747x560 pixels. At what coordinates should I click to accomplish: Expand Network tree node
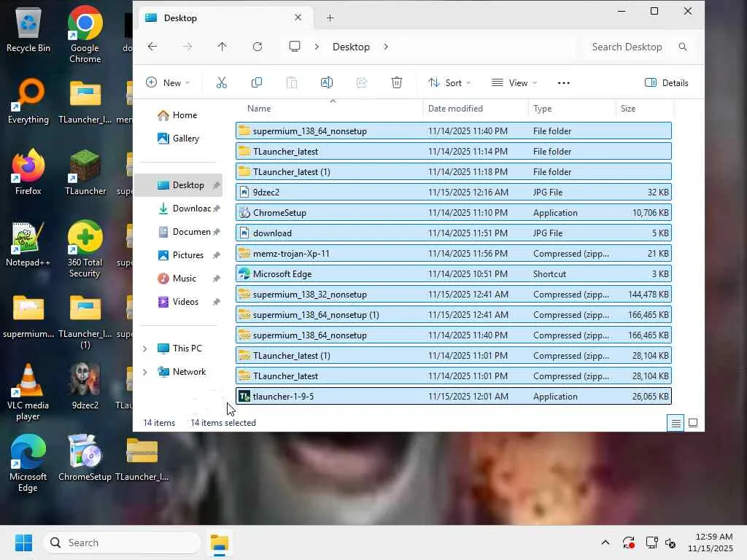click(x=145, y=372)
